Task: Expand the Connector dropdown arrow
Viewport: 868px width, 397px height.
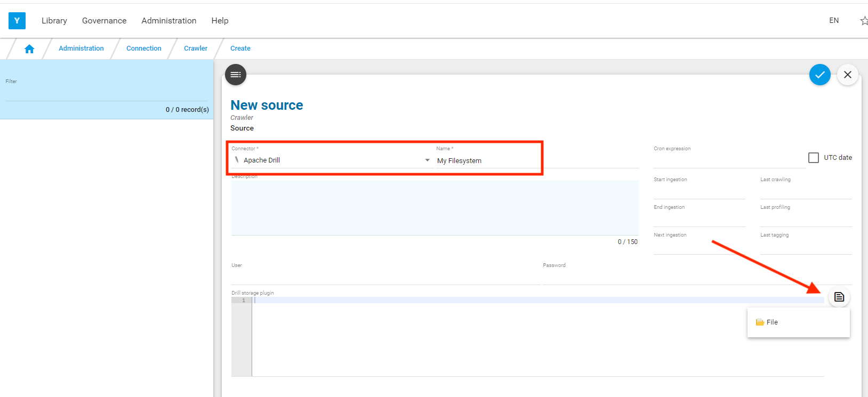Action: click(427, 160)
